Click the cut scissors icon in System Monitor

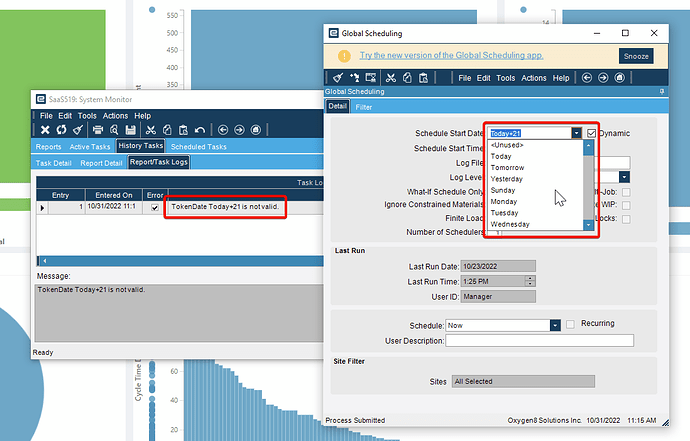coord(150,130)
